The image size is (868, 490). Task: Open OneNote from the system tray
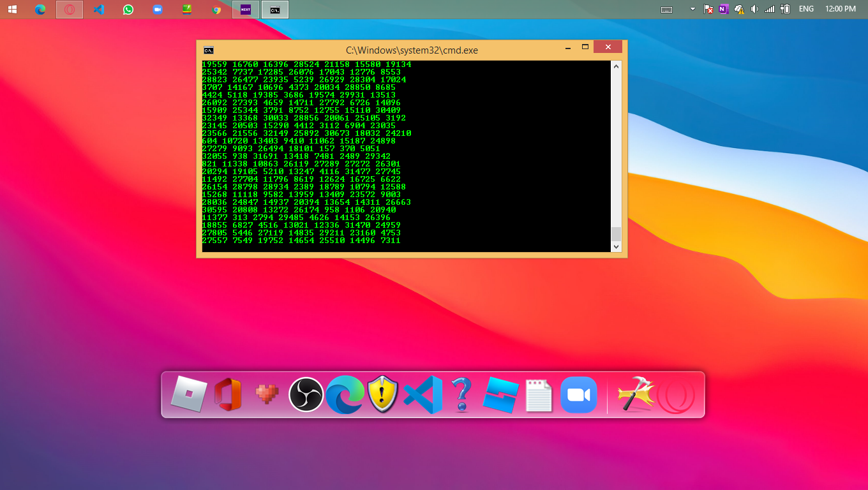tap(723, 9)
